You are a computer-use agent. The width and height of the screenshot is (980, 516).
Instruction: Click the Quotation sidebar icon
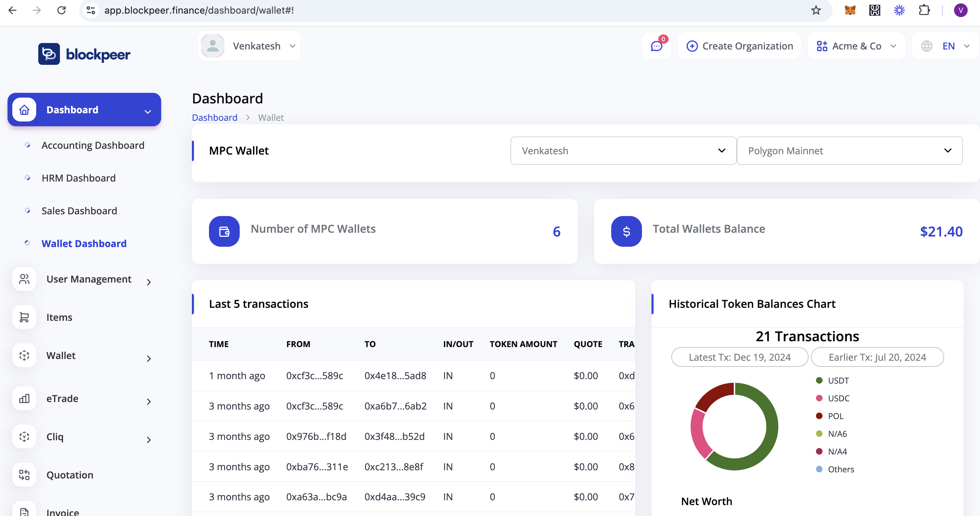[24, 475]
